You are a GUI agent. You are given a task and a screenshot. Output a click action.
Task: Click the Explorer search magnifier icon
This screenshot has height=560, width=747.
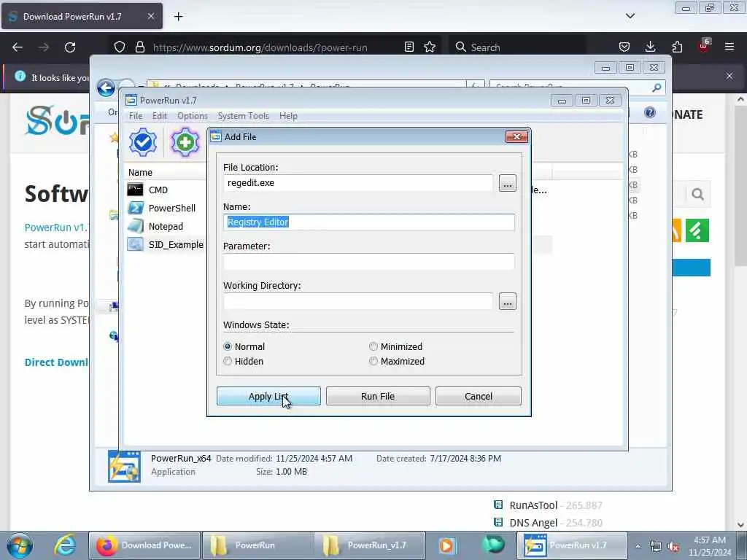[x=657, y=87]
